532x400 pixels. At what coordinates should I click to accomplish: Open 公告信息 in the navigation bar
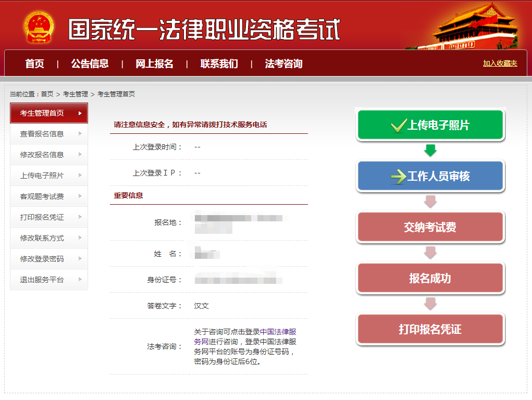(x=90, y=64)
